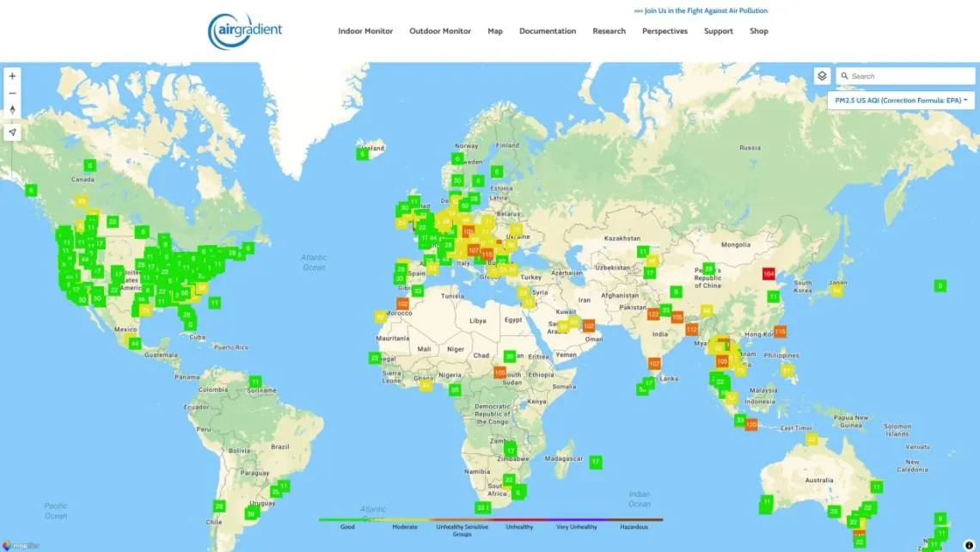Screen dimensions: 980x552
Task: Open the Documentation menu
Action: point(548,31)
